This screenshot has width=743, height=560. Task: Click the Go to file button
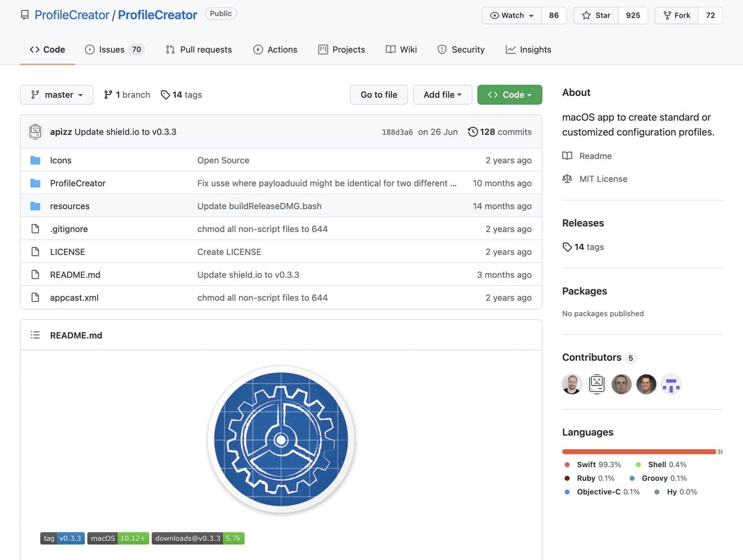[379, 95]
